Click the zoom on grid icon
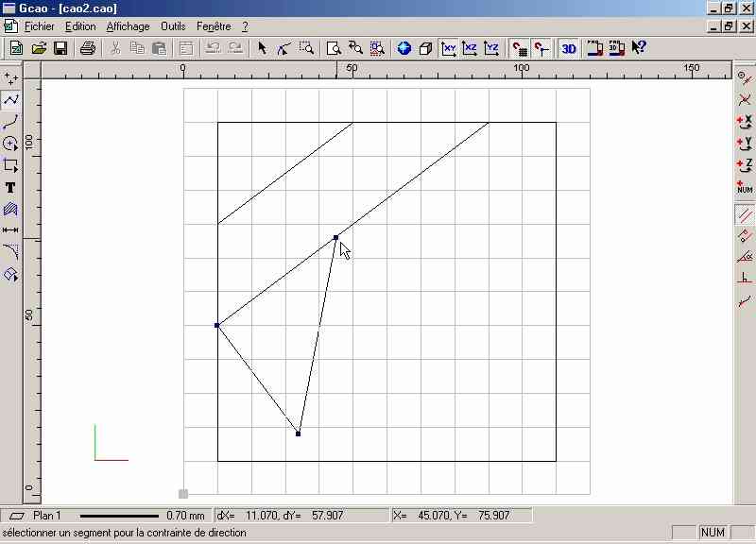This screenshot has width=756, height=544. pos(377,48)
